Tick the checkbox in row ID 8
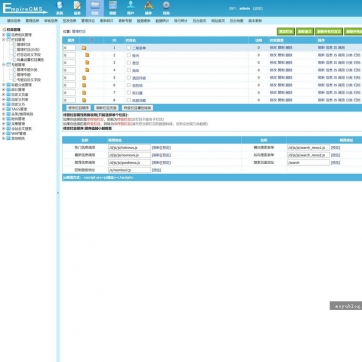Image resolution: width=362 pixels, height=362 pixels. pyautogui.click(x=128, y=100)
